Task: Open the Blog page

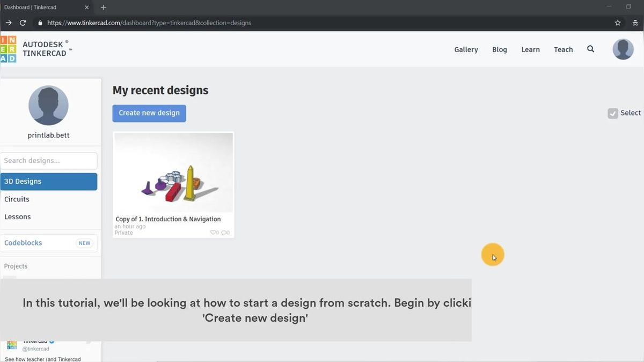Action: (500, 49)
